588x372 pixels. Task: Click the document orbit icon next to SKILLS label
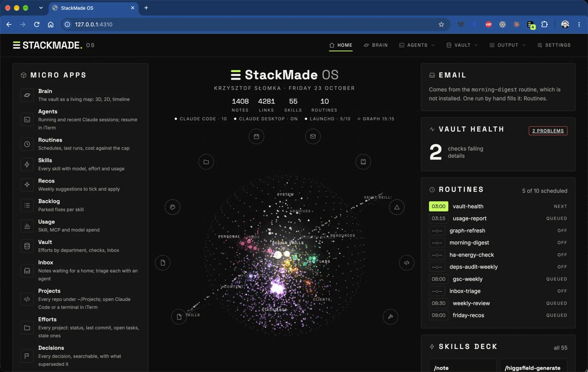tap(179, 317)
